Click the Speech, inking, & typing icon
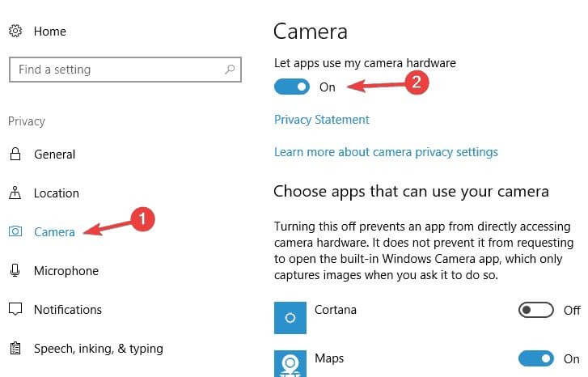This screenshot has width=588, height=377. tap(15, 349)
